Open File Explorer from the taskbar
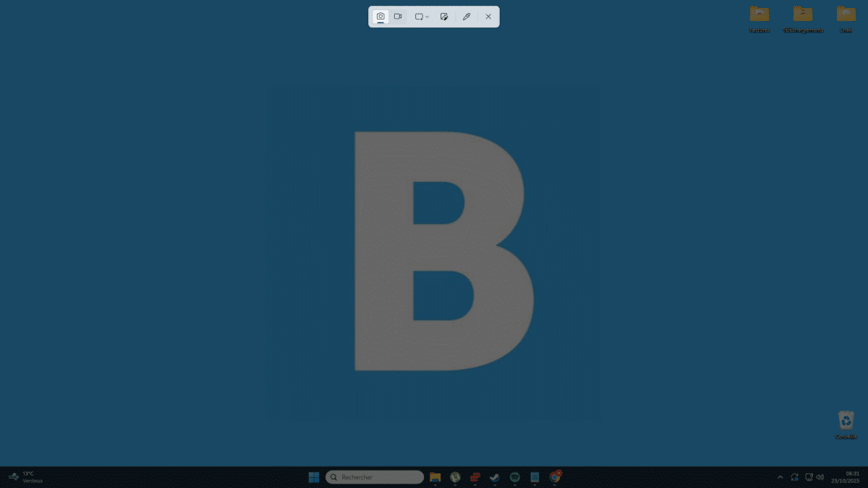The image size is (868, 488). (435, 477)
